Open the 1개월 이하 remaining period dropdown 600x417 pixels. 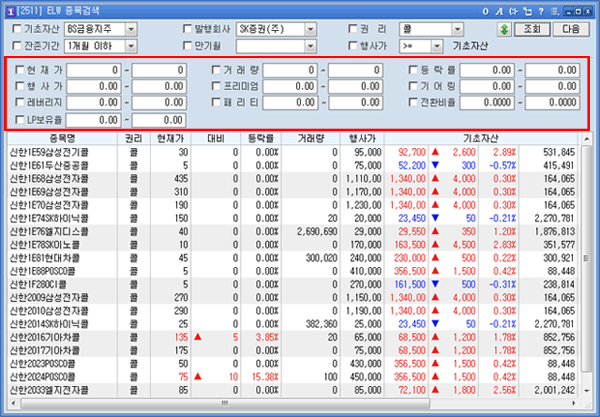[133, 46]
